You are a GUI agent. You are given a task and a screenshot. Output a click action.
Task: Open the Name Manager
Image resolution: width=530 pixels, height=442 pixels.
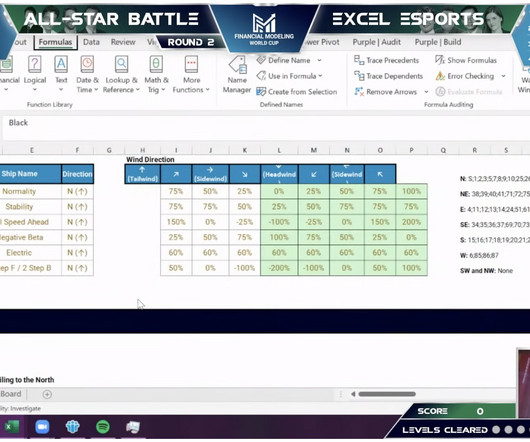coord(237,74)
